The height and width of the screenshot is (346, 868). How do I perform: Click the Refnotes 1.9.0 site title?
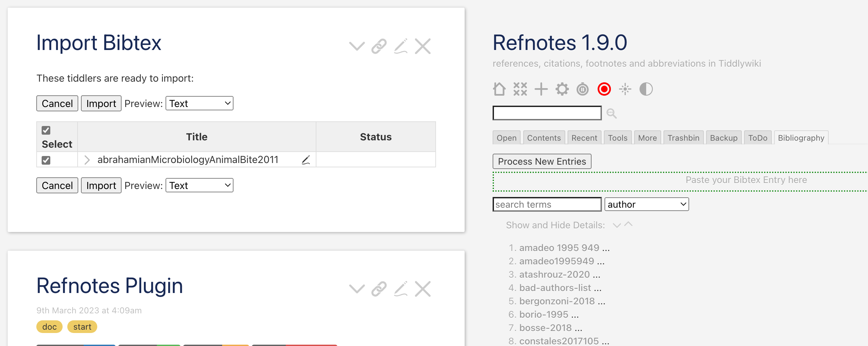point(560,43)
